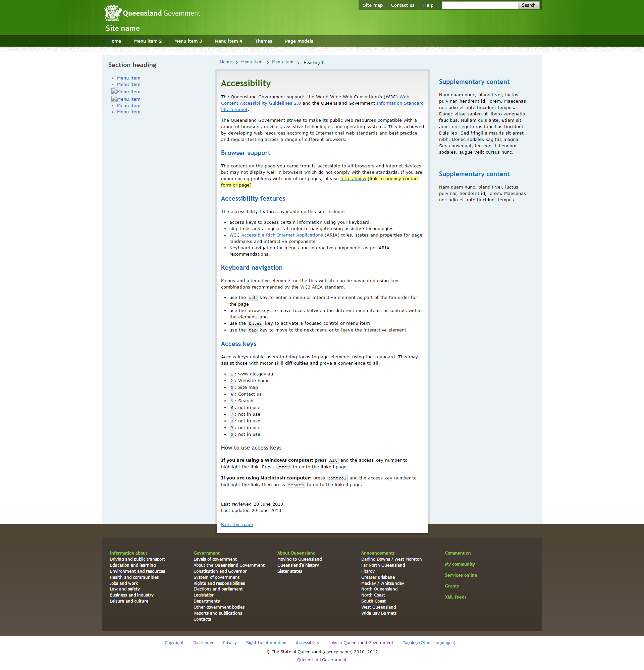Click Rate this page link

(236, 524)
